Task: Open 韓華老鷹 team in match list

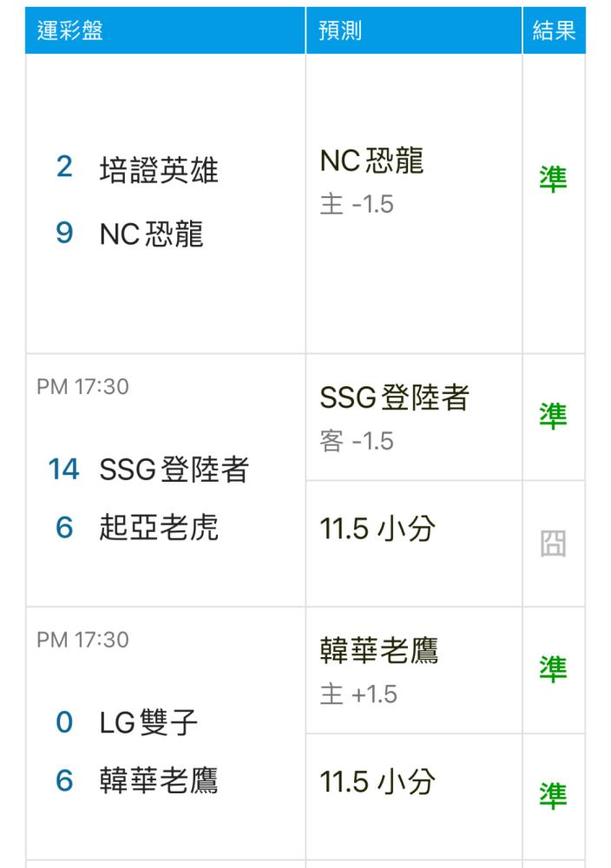Action: click(x=159, y=781)
